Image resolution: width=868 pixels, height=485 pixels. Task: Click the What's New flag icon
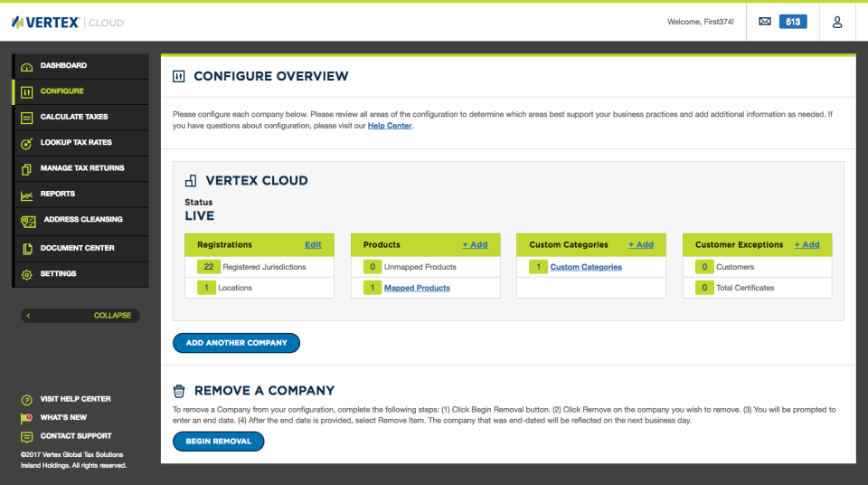pos(26,417)
